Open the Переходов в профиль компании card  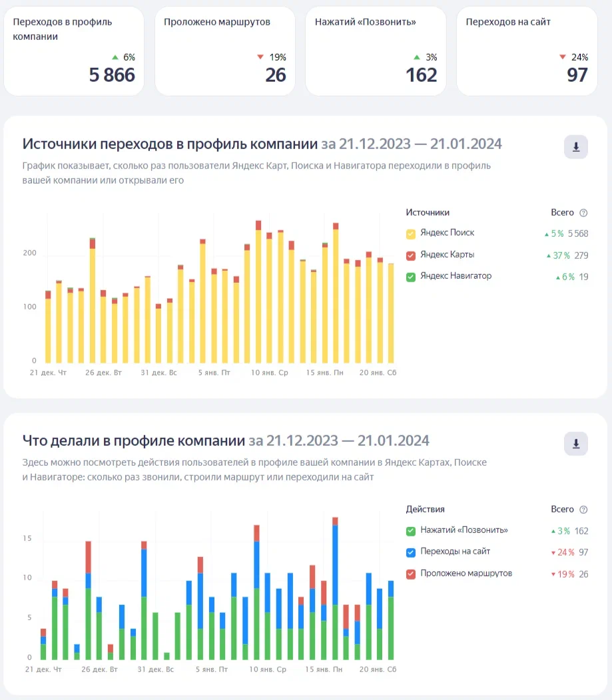(73, 51)
